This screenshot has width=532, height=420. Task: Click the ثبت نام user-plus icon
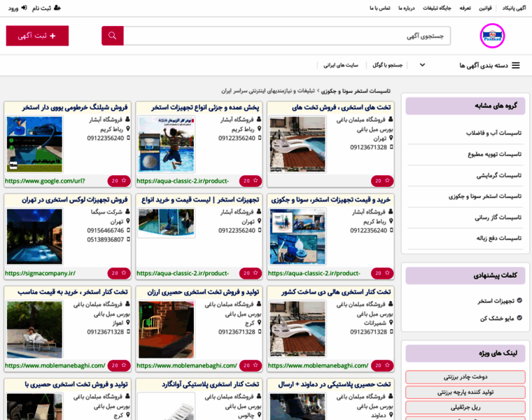click(x=57, y=8)
